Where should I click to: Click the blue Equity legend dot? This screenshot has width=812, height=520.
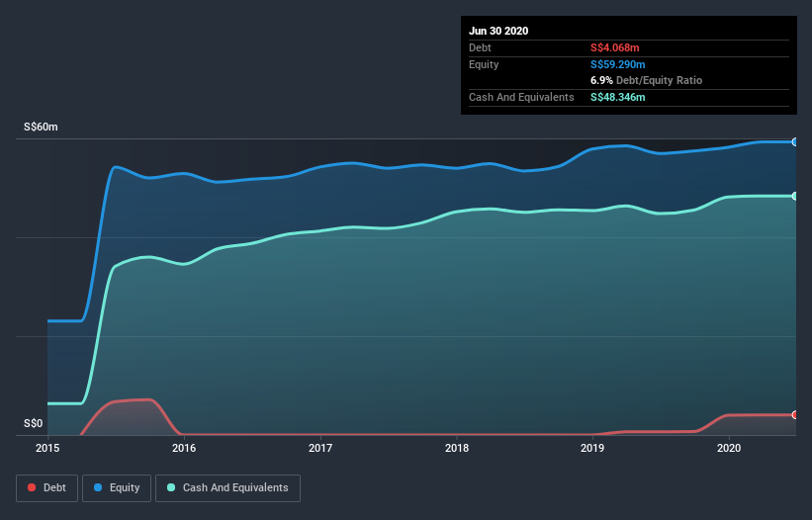(98, 487)
